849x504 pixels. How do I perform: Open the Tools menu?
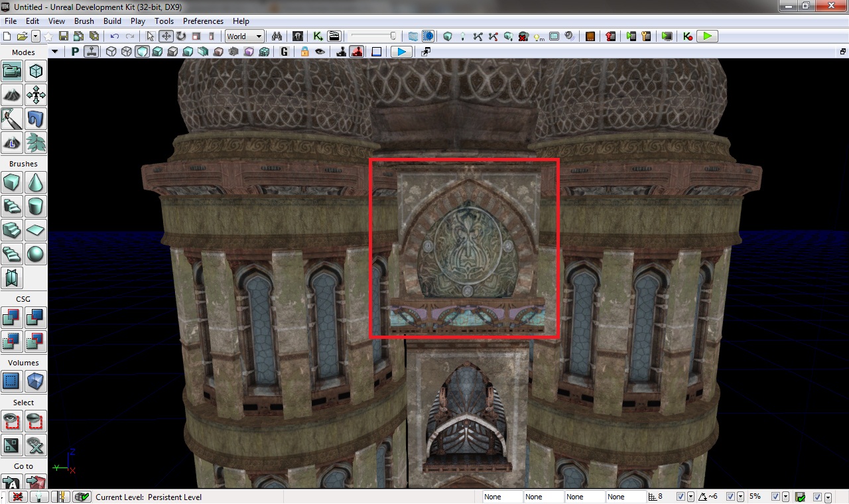click(164, 21)
